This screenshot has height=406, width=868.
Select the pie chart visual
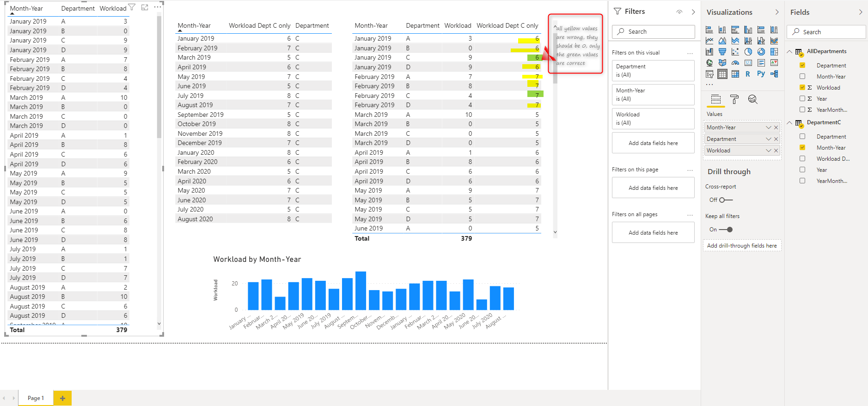[x=748, y=52]
